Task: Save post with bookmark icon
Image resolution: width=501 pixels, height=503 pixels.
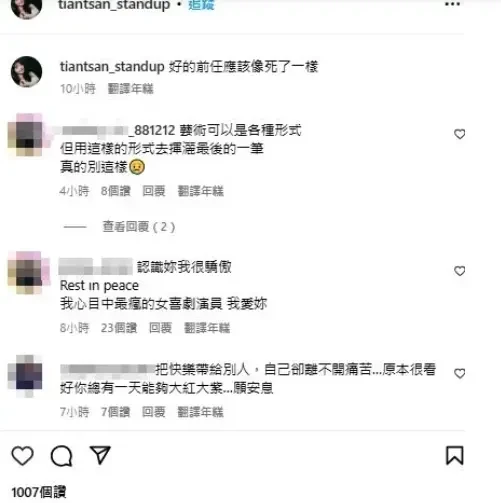Action: (x=455, y=455)
